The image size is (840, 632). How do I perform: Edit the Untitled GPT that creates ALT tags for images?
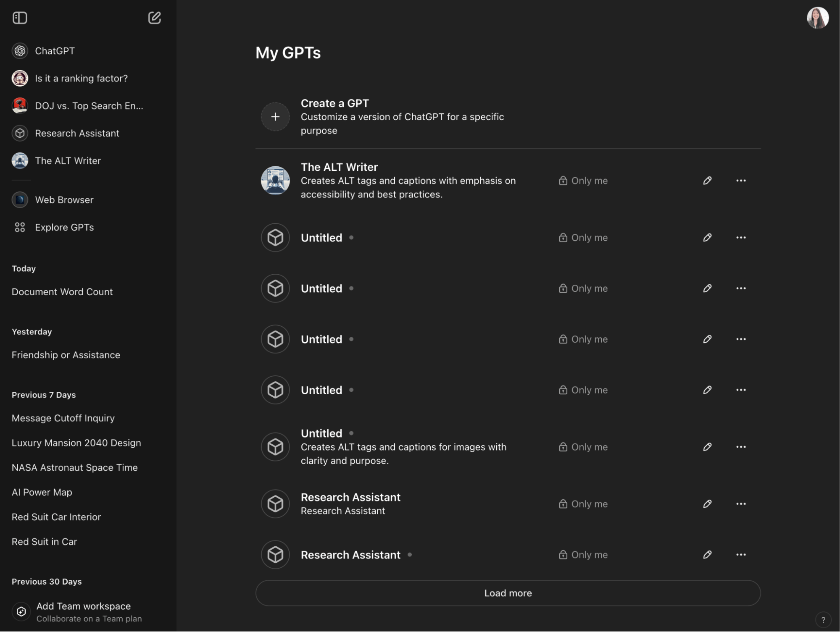coord(707,447)
